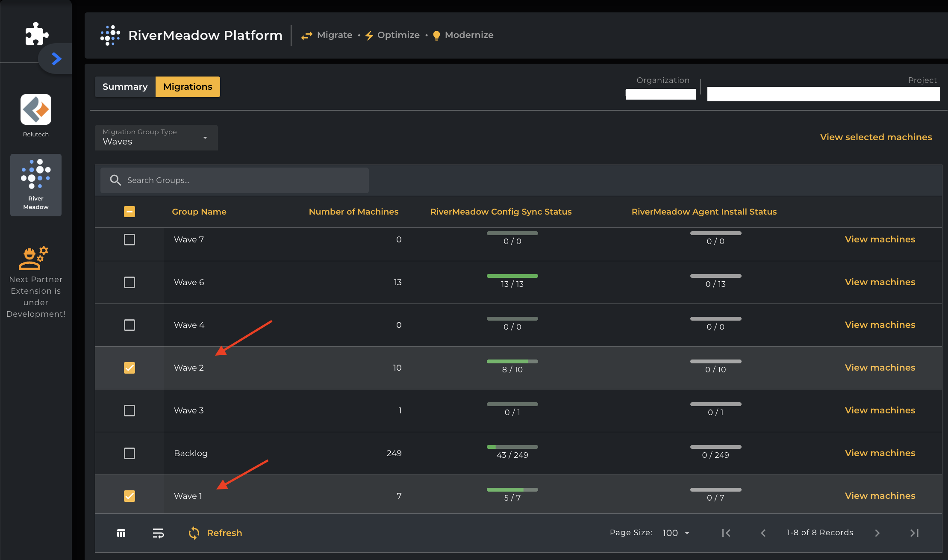Select the Migrations tab
This screenshot has height=560, width=948.
(188, 87)
